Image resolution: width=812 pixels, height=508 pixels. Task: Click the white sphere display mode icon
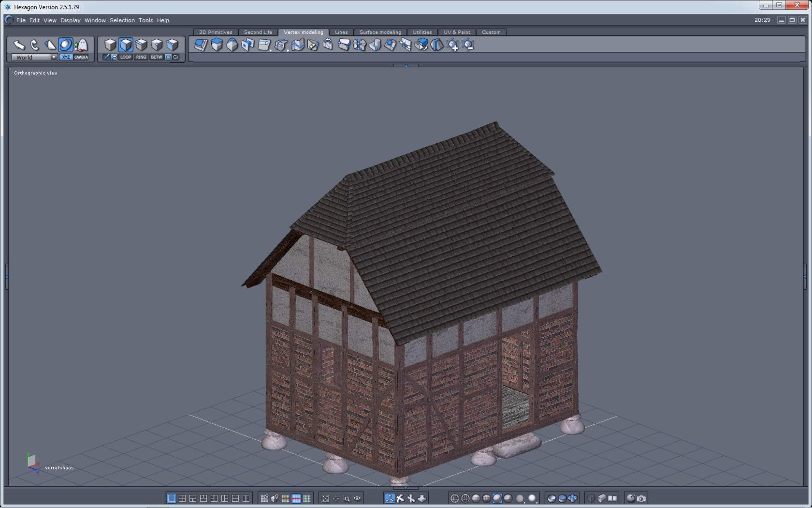(532, 498)
